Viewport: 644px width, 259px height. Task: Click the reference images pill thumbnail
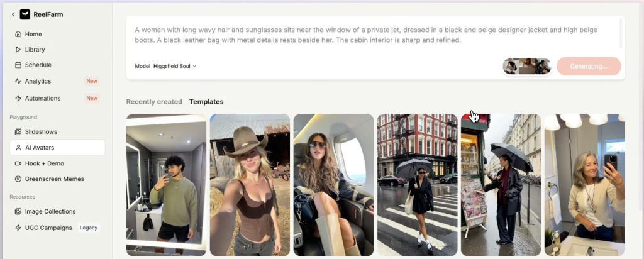527,66
